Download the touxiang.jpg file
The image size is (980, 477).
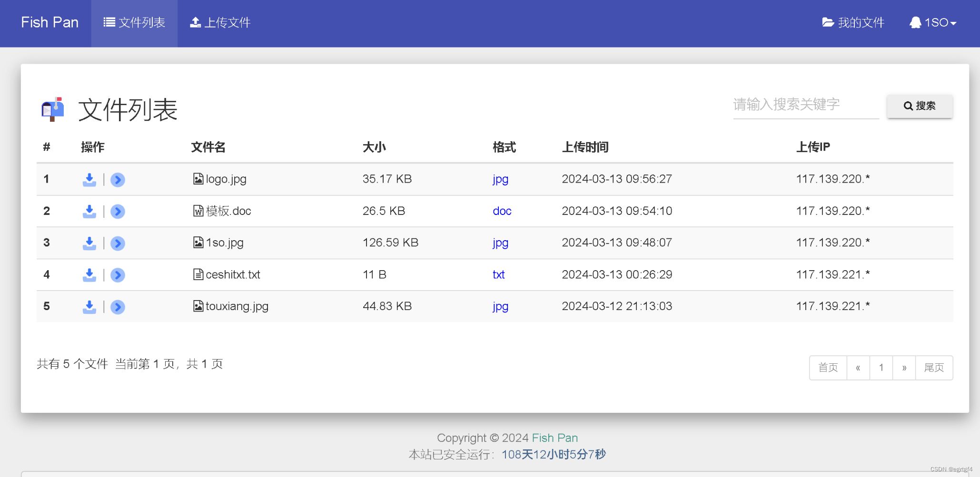click(x=89, y=307)
